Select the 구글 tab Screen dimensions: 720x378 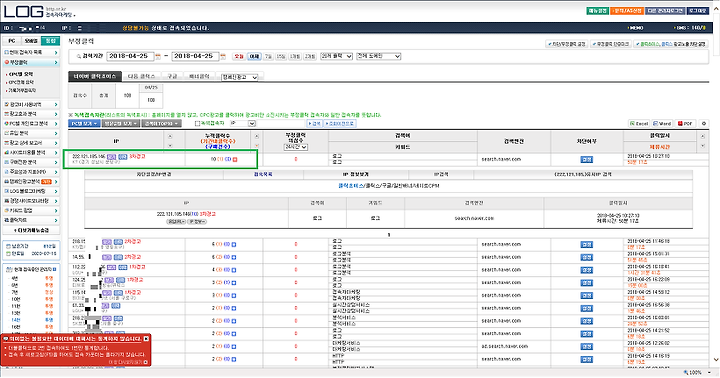coord(172,76)
